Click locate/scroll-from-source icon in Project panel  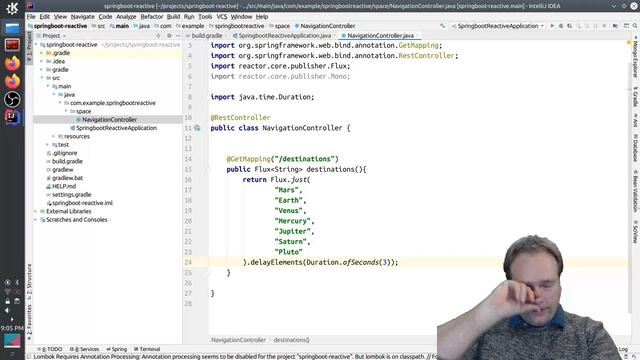tap(158, 36)
